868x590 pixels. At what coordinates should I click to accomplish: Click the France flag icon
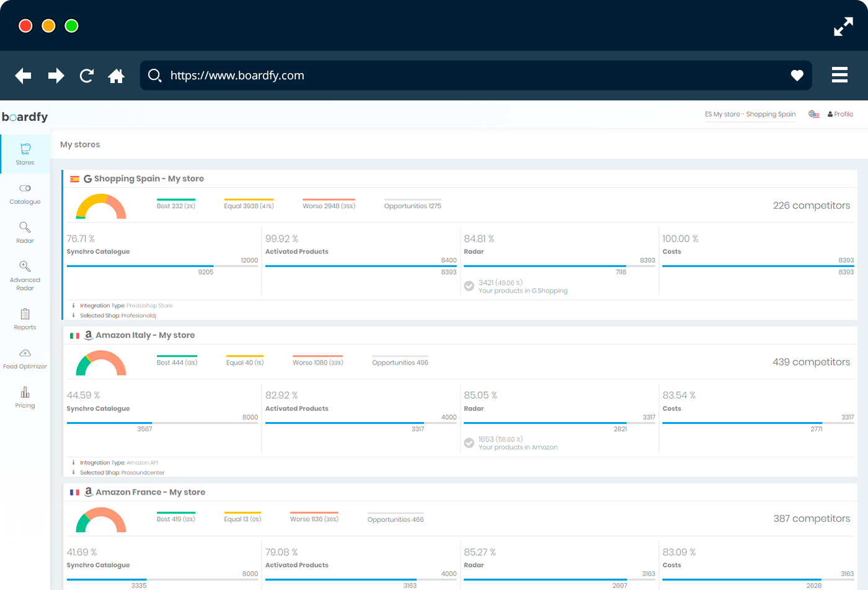74,493
